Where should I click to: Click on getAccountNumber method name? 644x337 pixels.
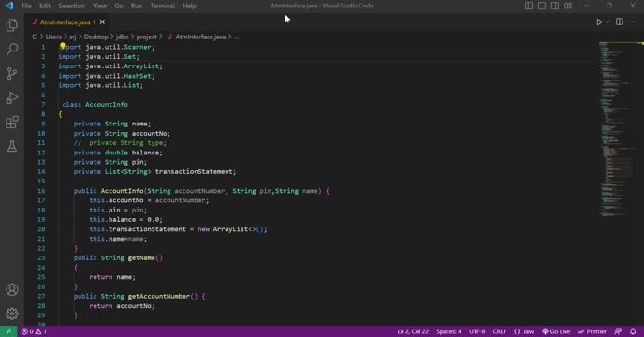159,296
